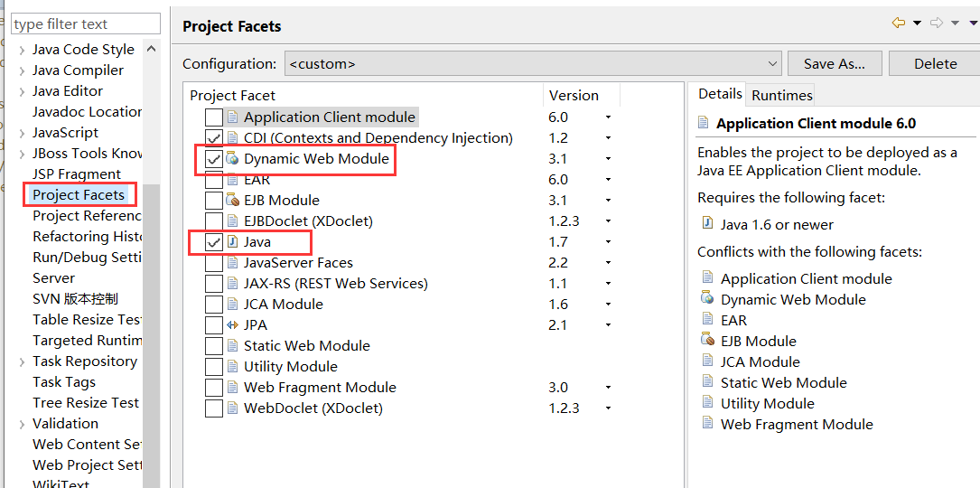Click the Java 1.6 or newer requirement icon
Viewport: 980px width, 488px height.
(707, 223)
